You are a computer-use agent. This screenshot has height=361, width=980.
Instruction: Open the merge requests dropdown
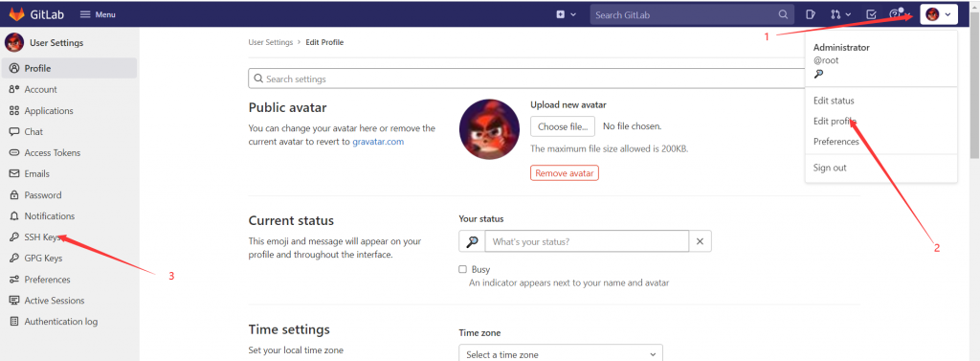(840, 14)
